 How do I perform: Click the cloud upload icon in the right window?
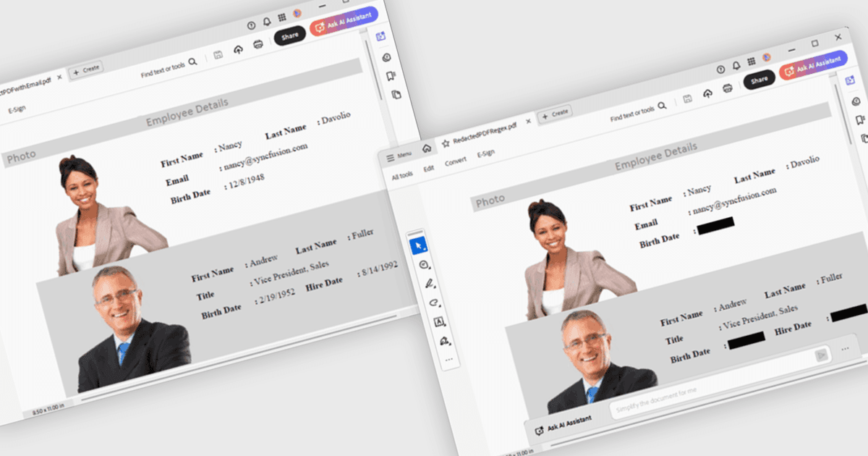point(707,93)
